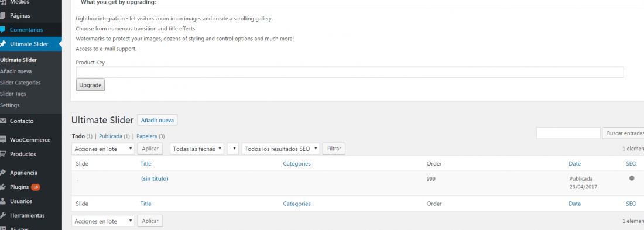Expand Todos los resultados SEO dropdown
This screenshot has width=644, height=230.
[281, 149]
